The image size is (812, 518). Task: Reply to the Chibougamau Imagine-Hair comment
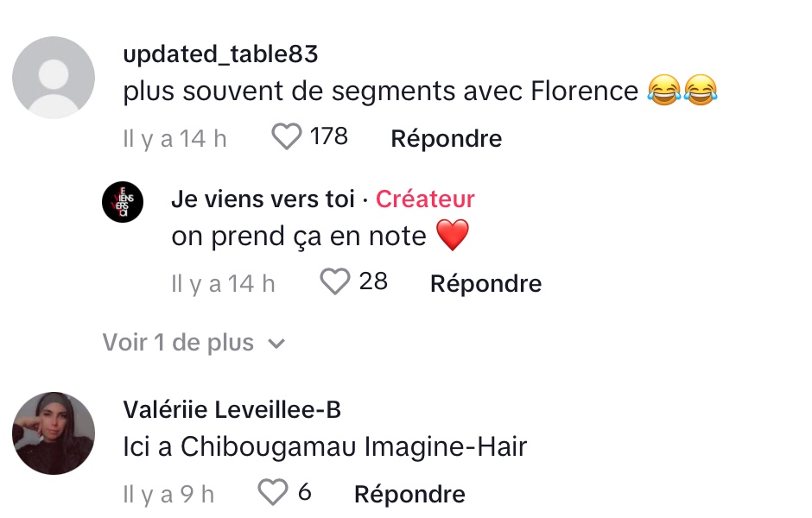409,494
